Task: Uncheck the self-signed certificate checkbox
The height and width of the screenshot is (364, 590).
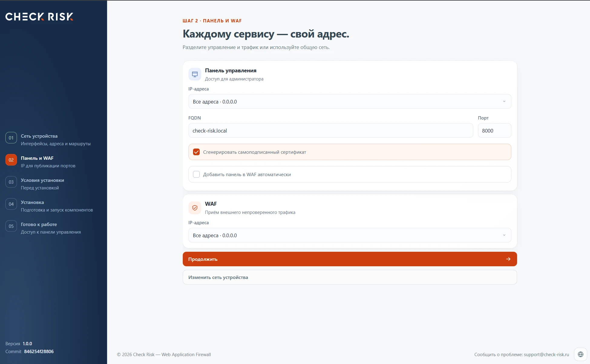Action: click(x=196, y=152)
